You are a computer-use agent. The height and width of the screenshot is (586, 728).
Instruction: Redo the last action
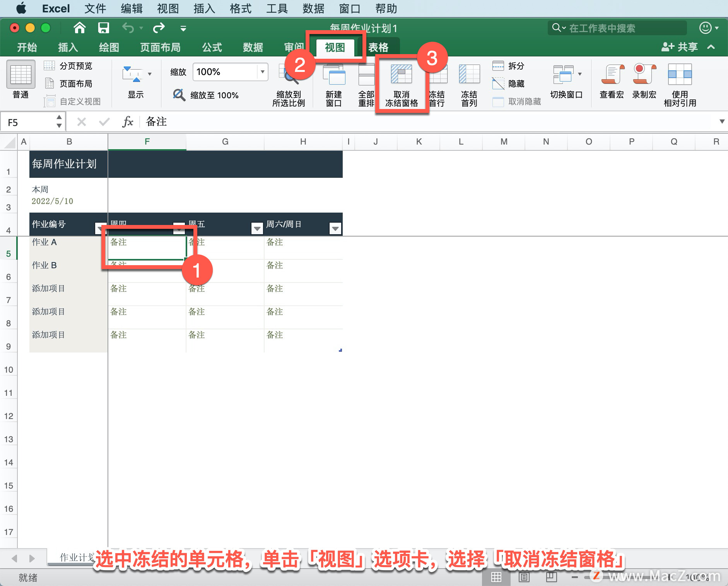tap(159, 28)
